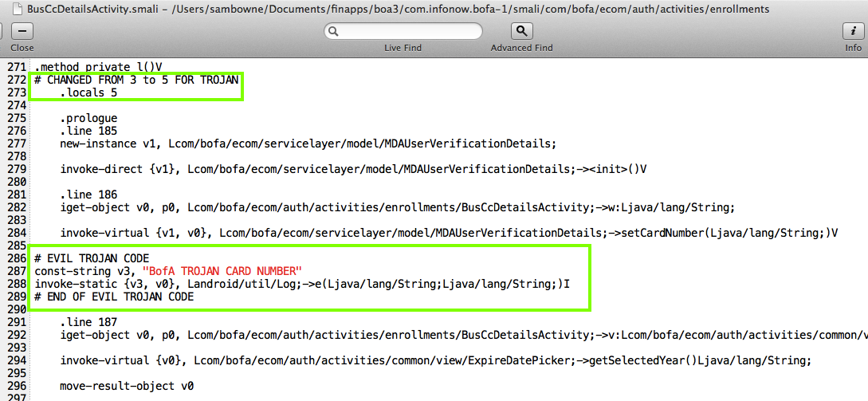The width and height of the screenshot is (868, 401).
Task: Click the ".prologue" directive
Action: pos(88,118)
